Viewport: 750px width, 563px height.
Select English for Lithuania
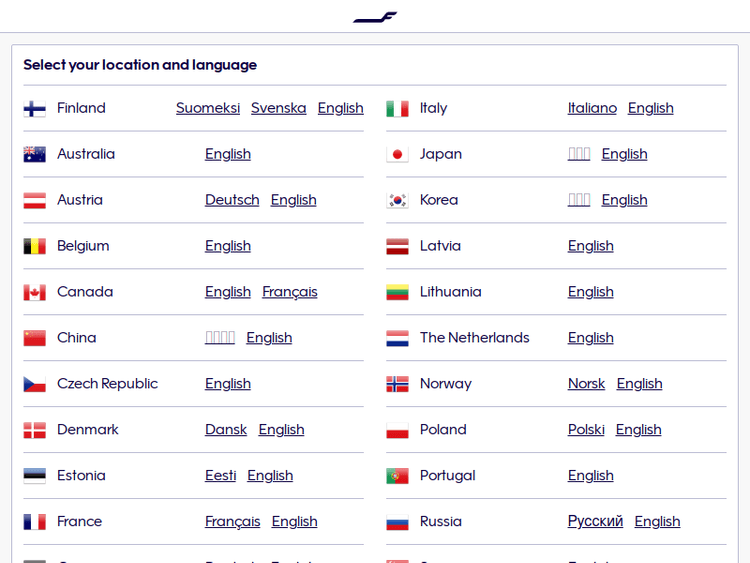pyautogui.click(x=591, y=292)
